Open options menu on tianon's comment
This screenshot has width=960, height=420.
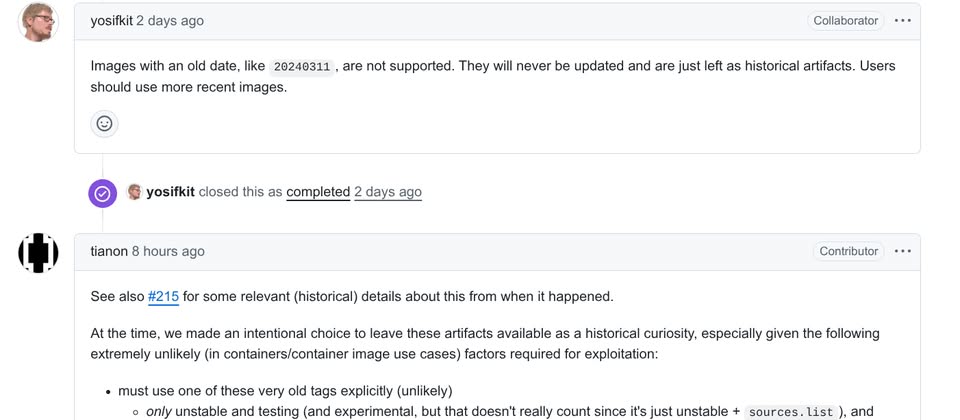coord(903,251)
